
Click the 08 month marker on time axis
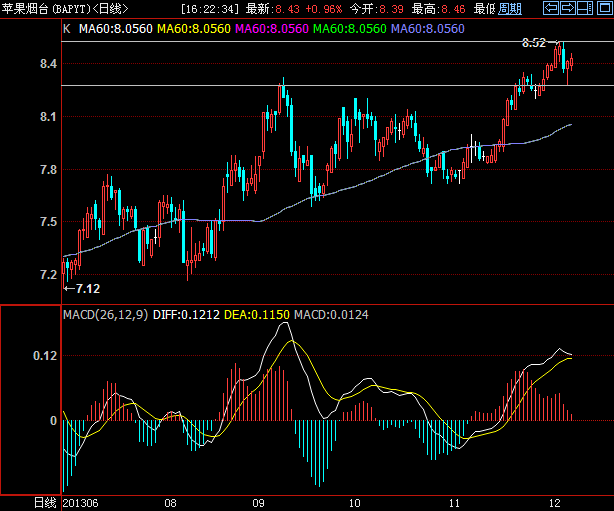[170, 503]
